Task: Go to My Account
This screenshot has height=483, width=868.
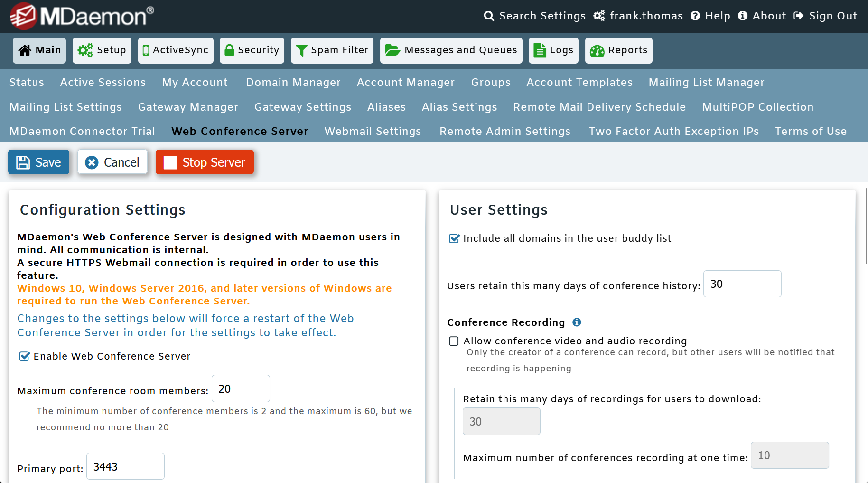Action: 195,82
